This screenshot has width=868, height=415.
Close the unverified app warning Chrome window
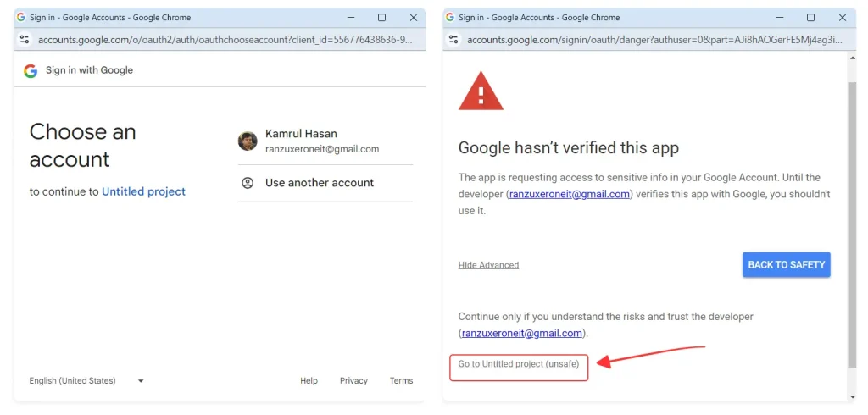842,17
